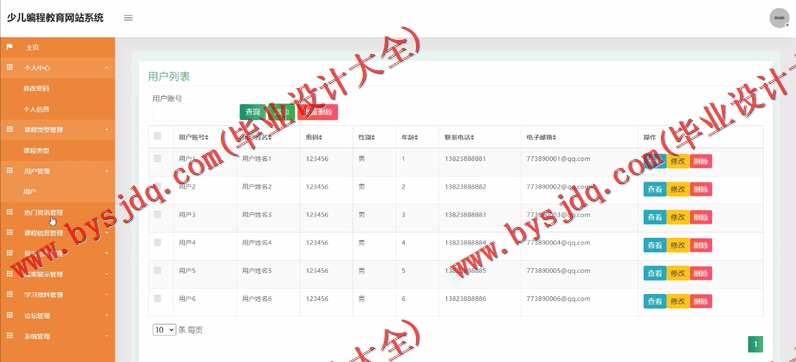Click 查看 for row 用户2
Viewport: 796px width, 362px height.
click(655, 189)
